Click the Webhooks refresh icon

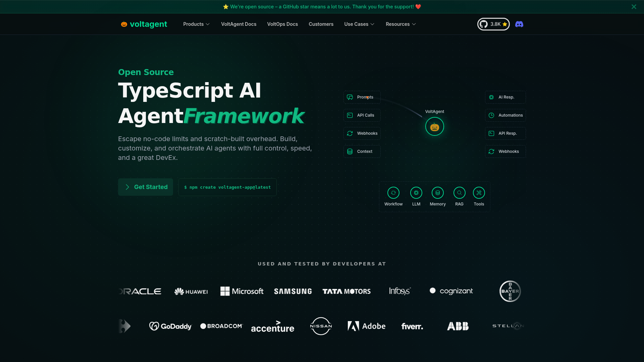pos(350,133)
